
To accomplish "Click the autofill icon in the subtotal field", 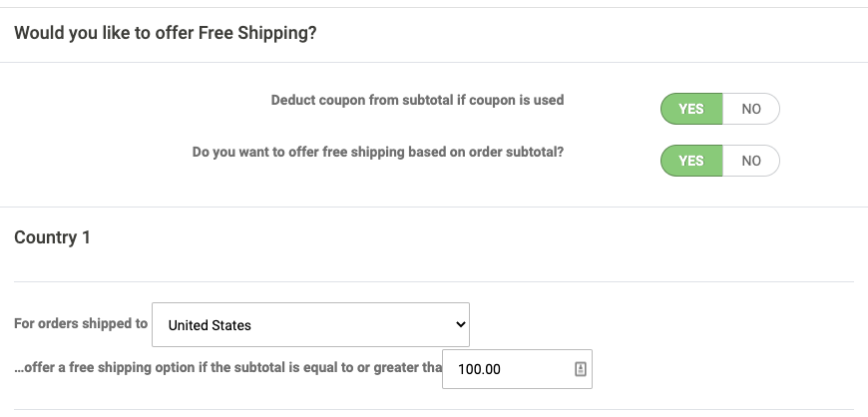I will (x=581, y=369).
